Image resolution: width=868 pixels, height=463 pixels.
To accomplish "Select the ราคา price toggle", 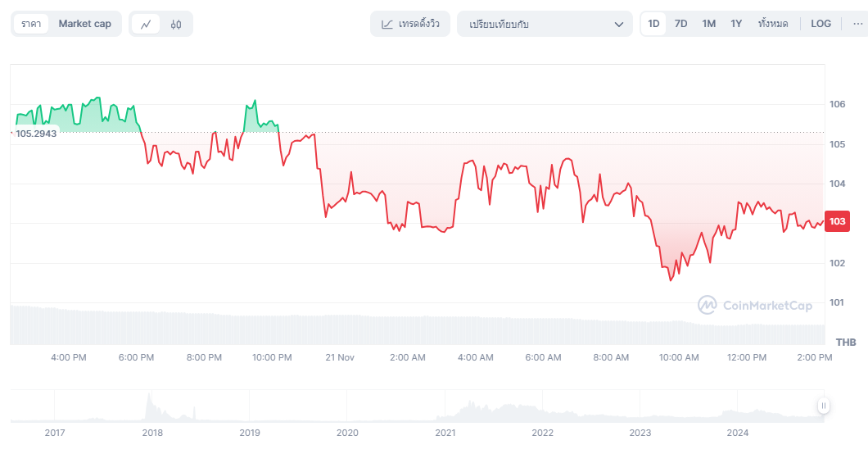I will point(32,24).
